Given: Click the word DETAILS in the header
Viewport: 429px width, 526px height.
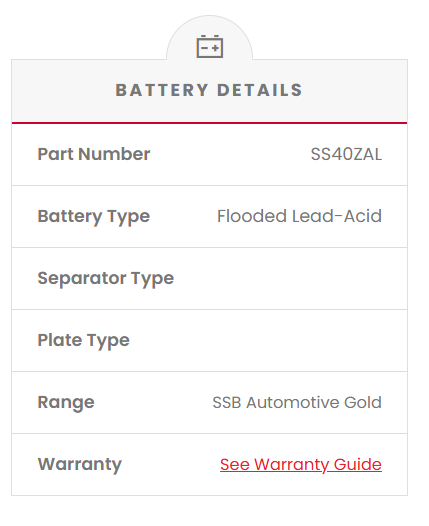Looking at the screenshot, I should (x=260, y=90).
